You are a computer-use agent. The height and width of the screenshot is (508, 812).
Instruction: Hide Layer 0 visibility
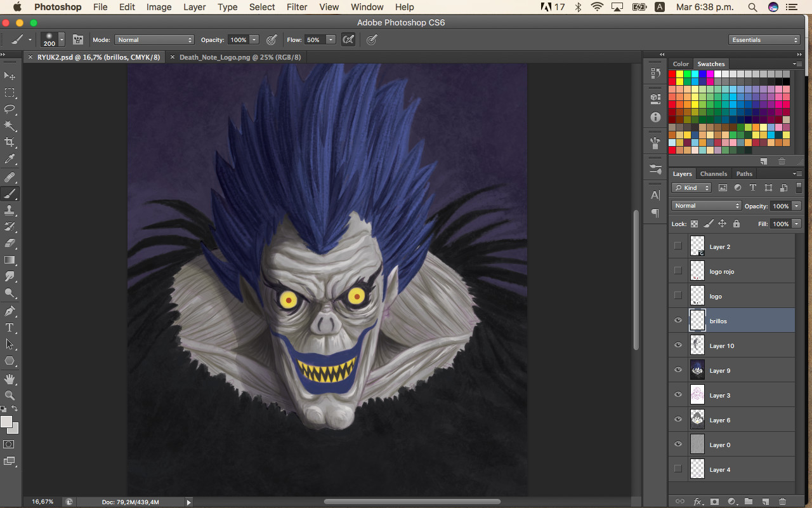(x=678, y=444)
